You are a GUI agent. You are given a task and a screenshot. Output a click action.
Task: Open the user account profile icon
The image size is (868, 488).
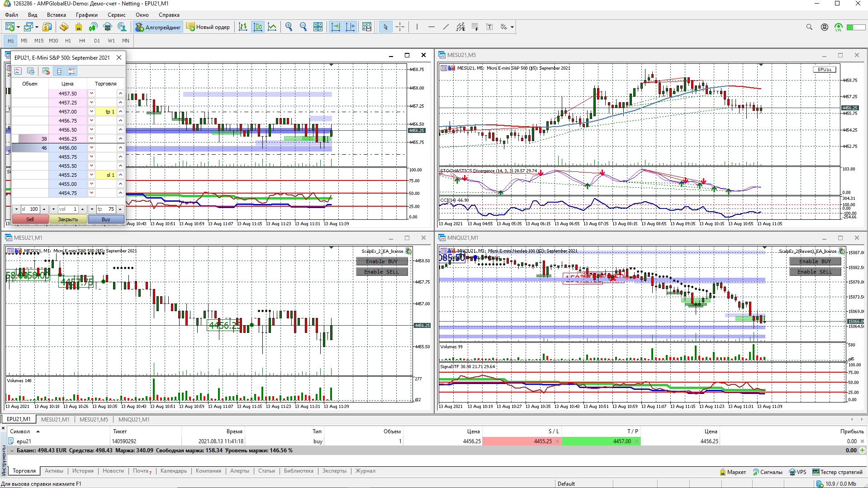coord(825,27)
